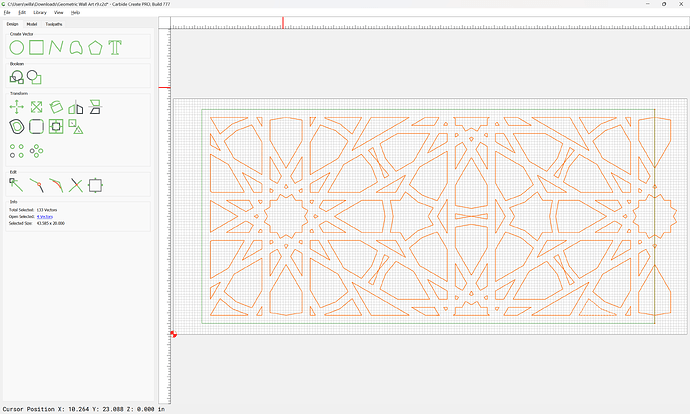This screenshot has height=414, width=690.
Task: Click the second Boolean operation icon
Action: tap(34, 76)
